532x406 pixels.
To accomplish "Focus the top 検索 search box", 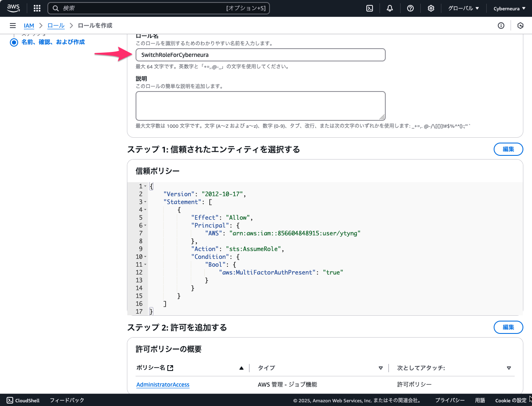I will (159, 8).
